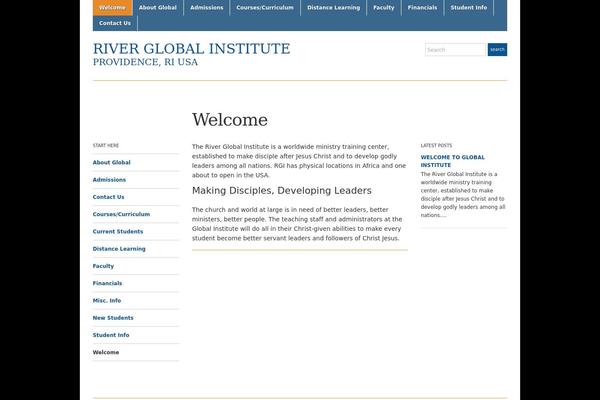600x400 pixels.
Task: Open Faculty in the Start Here sidebar
Action: (103, 266)
